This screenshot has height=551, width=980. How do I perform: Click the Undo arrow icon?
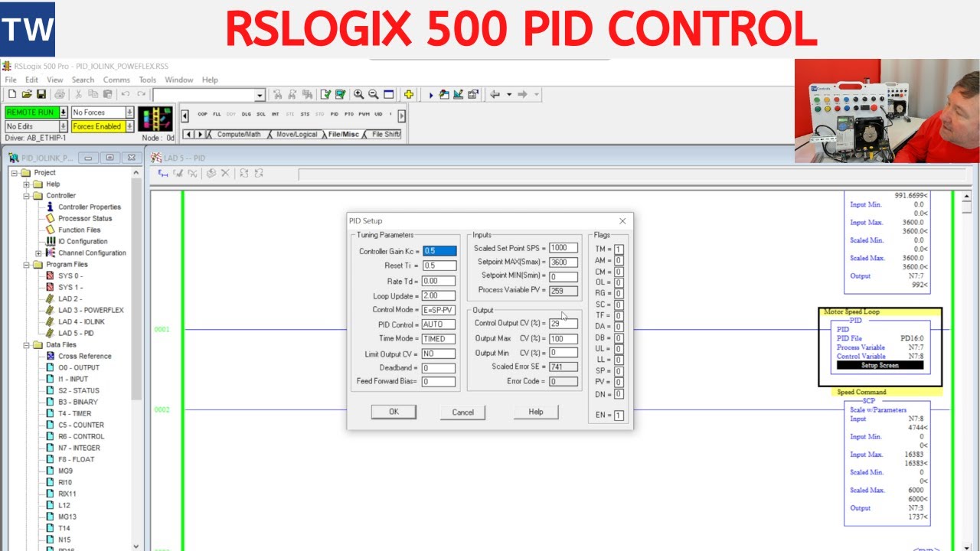pyautogui.click(x=126, y=94)
